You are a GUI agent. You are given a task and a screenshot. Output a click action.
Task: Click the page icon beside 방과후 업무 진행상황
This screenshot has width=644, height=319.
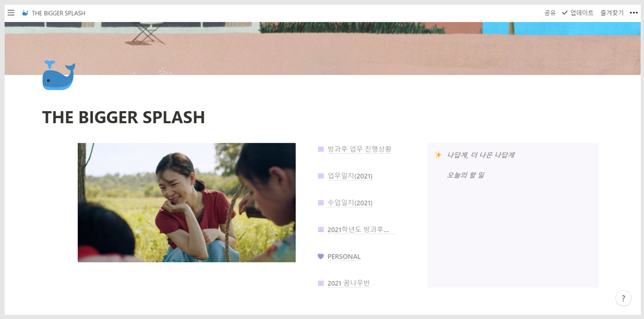pyautogui.click(x=321, y=149)
